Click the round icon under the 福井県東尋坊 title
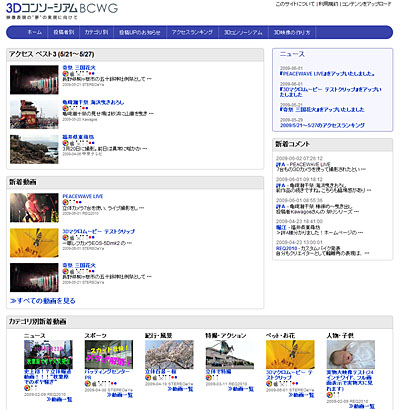Viewport: 400px width, 410px height. click(65, 143)
